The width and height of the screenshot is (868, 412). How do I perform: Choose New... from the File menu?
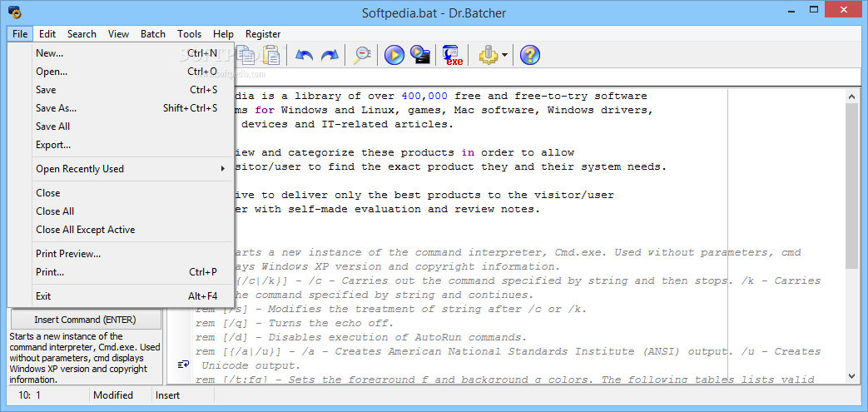click(x=122, y=53)
